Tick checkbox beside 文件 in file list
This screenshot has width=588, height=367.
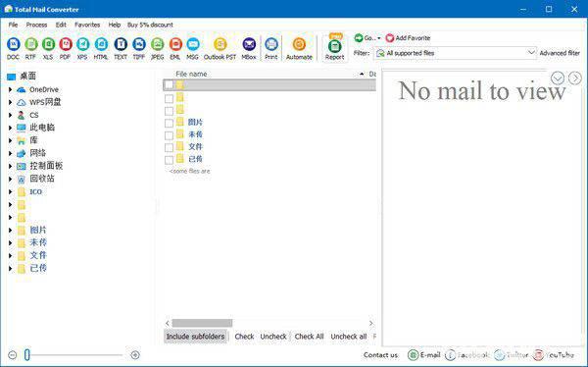click(170, 147)
